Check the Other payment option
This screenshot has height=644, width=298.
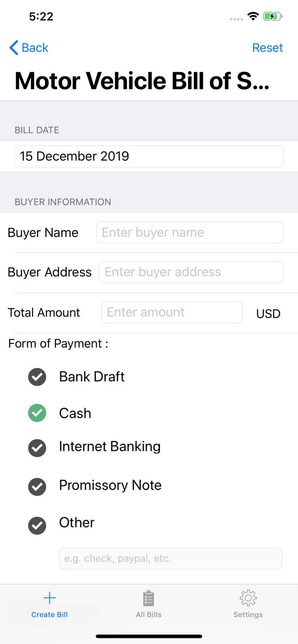(x=37, y=526)
